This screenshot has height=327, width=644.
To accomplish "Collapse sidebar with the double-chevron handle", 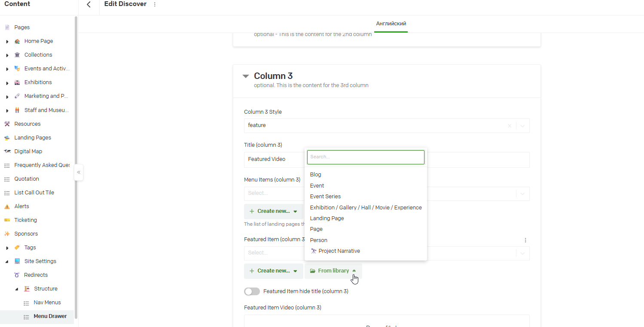I will (x=79, y=172).
